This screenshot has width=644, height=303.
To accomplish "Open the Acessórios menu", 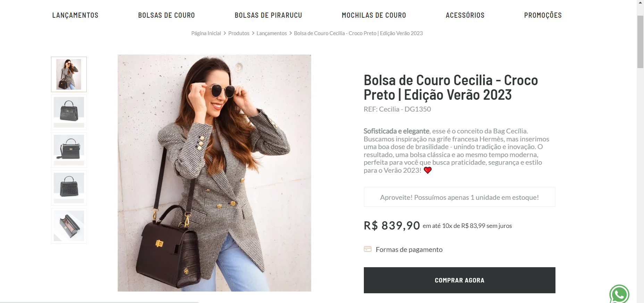I will pyautogui.click(x=465, y=15).
